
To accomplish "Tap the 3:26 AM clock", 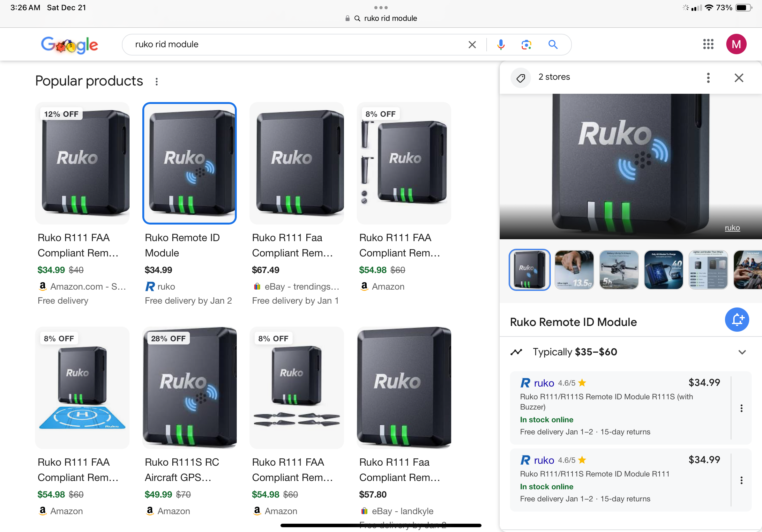I will [25, 8].
